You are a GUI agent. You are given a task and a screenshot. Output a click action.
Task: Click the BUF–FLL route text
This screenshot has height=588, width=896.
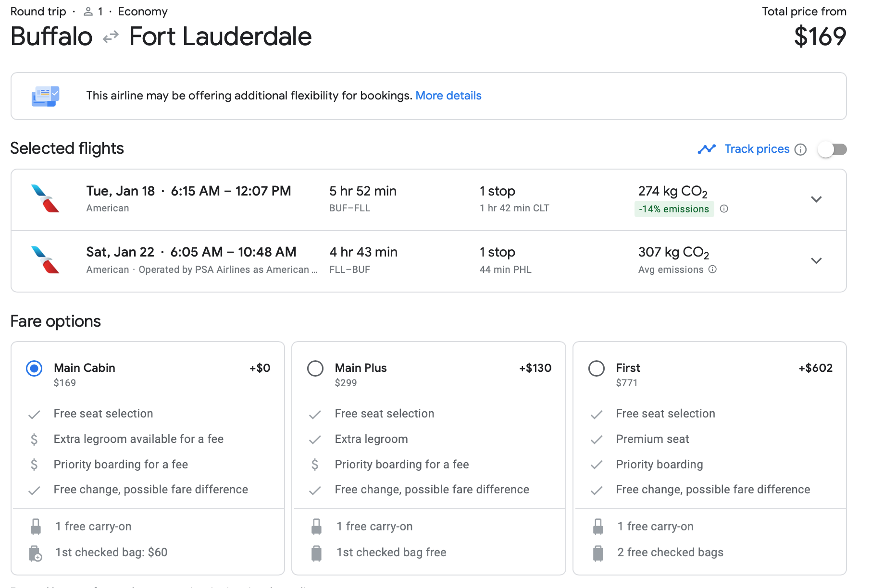[349, 208]
